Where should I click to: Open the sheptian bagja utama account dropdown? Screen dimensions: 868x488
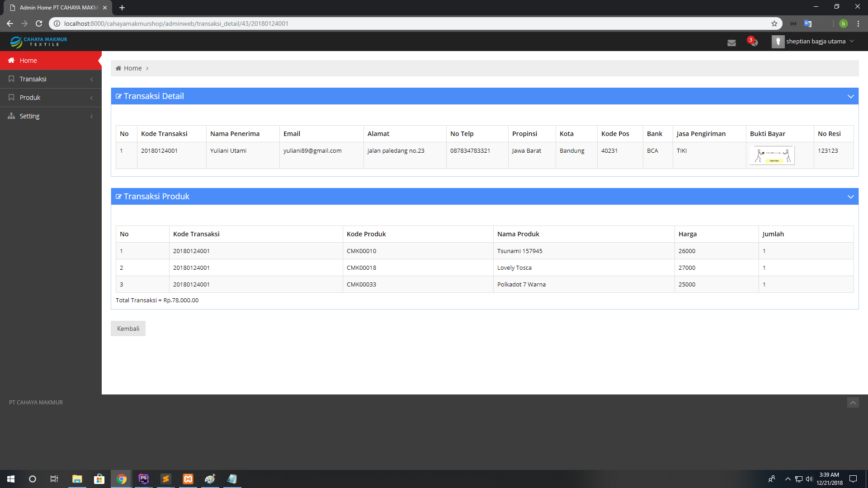814,41
